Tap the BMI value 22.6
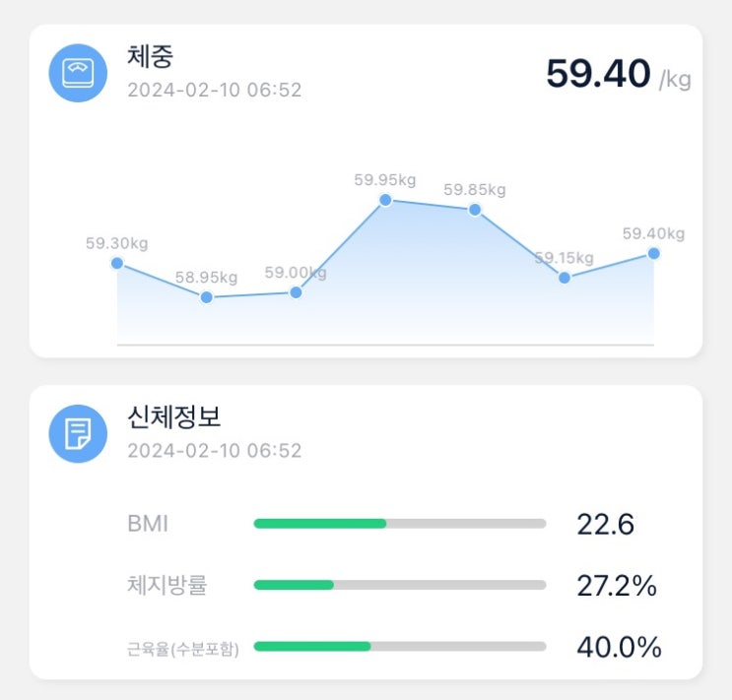 [x=605, y=524]
